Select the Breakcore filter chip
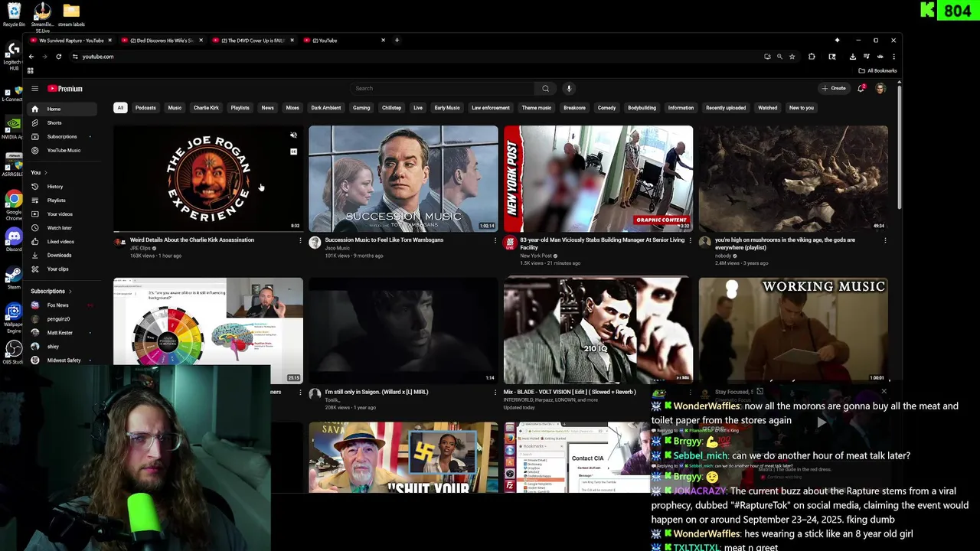This screenshot has height=551, width=980. [x=574, y=108]
